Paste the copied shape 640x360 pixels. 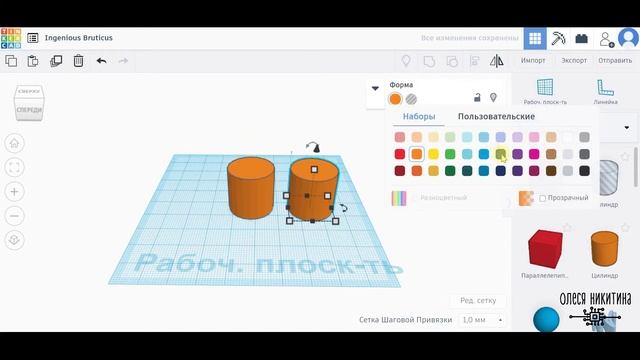point(33,61)
